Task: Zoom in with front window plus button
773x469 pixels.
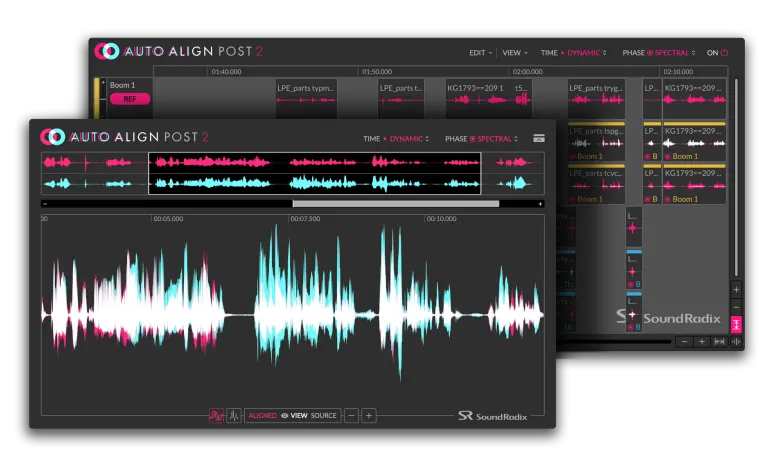Action: tap(369, 415)
